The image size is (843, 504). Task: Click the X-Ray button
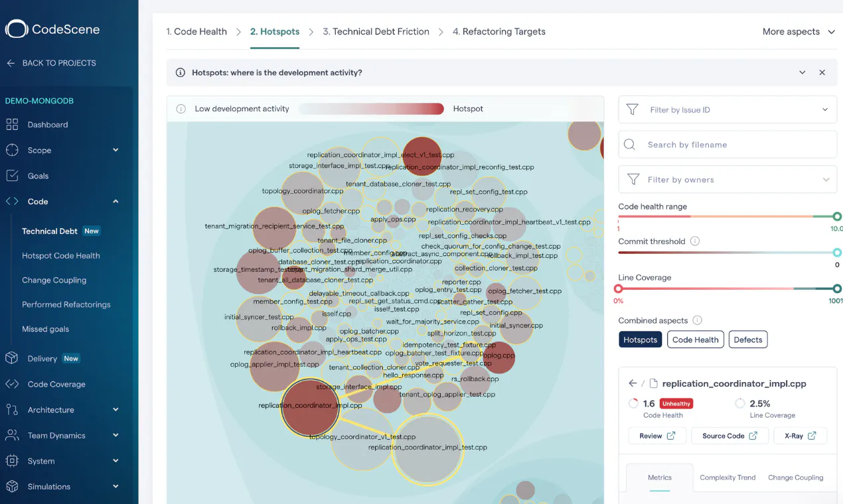(x=801, y=436)
